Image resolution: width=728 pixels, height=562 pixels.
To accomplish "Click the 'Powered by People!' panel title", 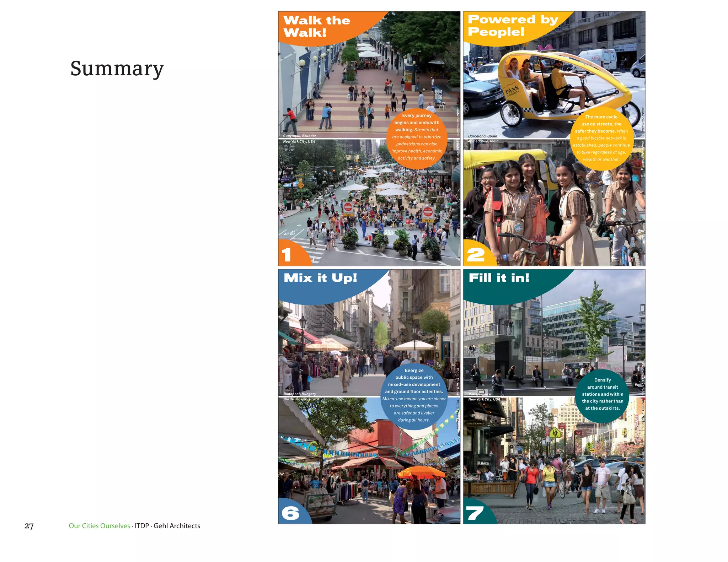I will point(513,25).
